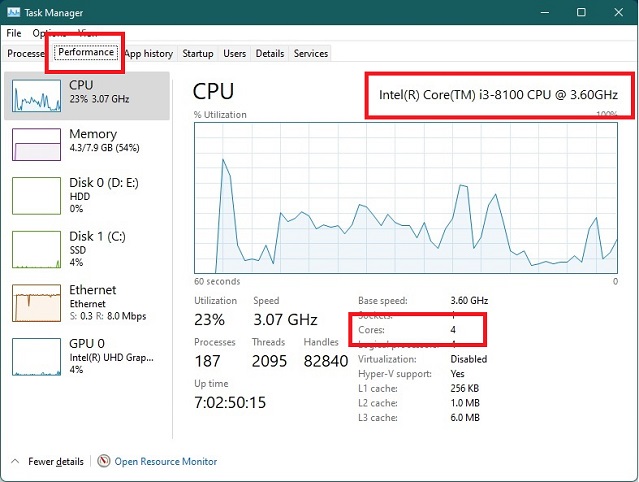Switch to the Details tab
Image resolution: width=639 pixels, height=482 pixels.
(270, 53)
